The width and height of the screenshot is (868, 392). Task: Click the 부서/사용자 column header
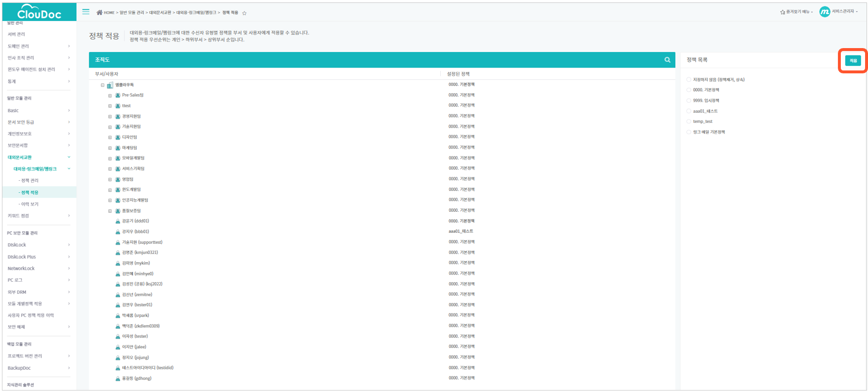(x=107, y=74)
